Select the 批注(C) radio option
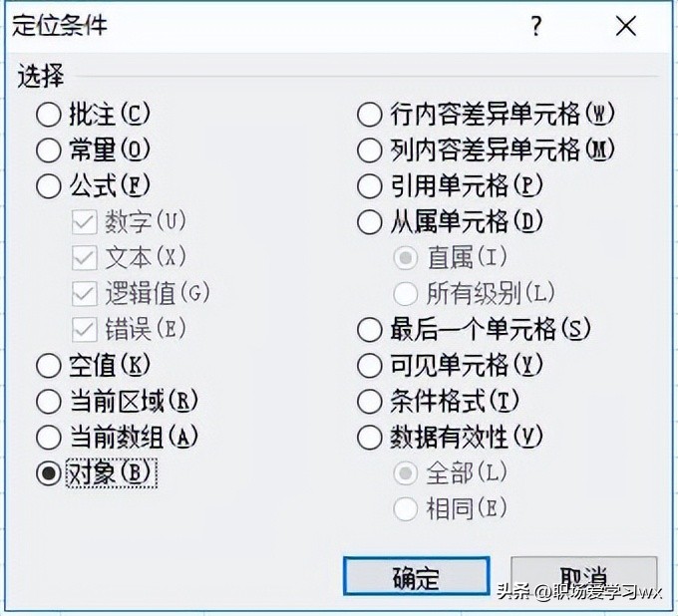This screenshot has height=616, width=678. pos(48,114)
